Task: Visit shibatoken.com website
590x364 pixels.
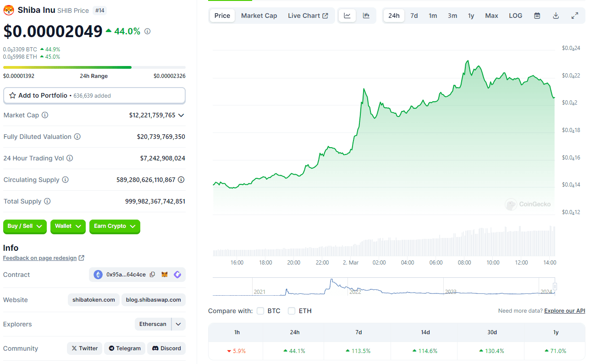Action: tap(94, 300)
